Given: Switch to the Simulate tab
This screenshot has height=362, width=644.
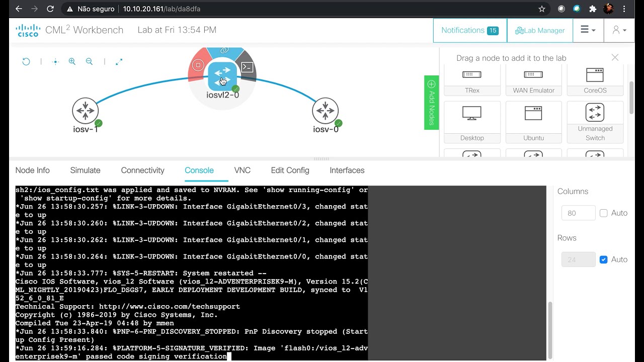Looking at the screenshot, I should pos(86,170).
